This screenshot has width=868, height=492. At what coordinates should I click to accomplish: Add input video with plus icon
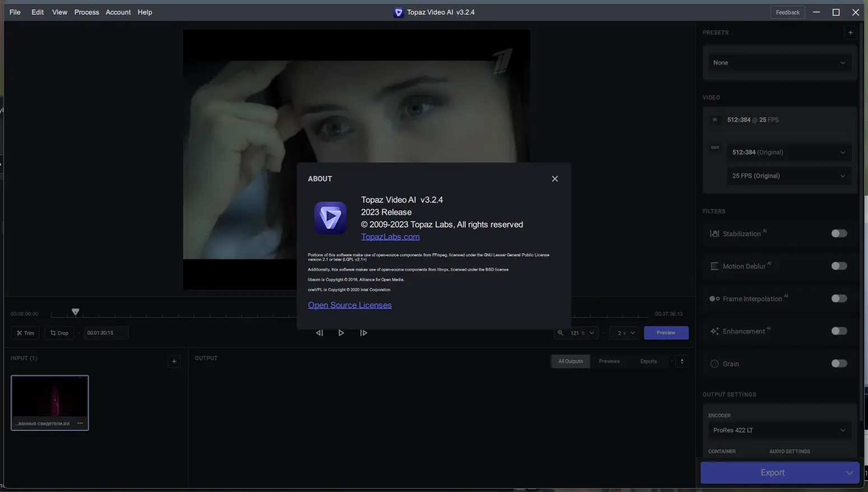[174, 361]
